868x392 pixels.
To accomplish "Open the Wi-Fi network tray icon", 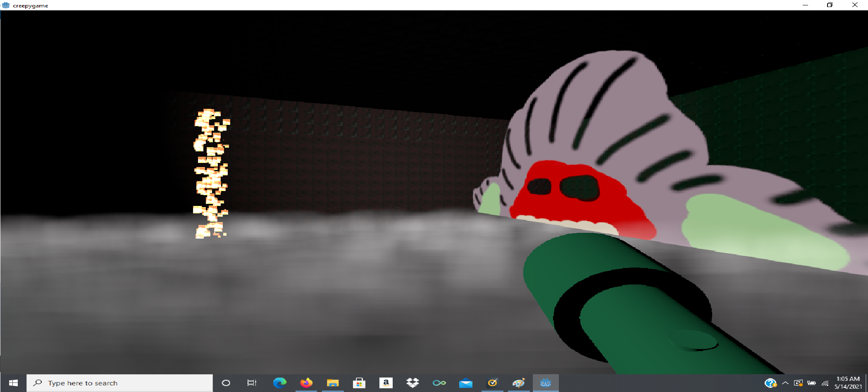I will point(825,383).
